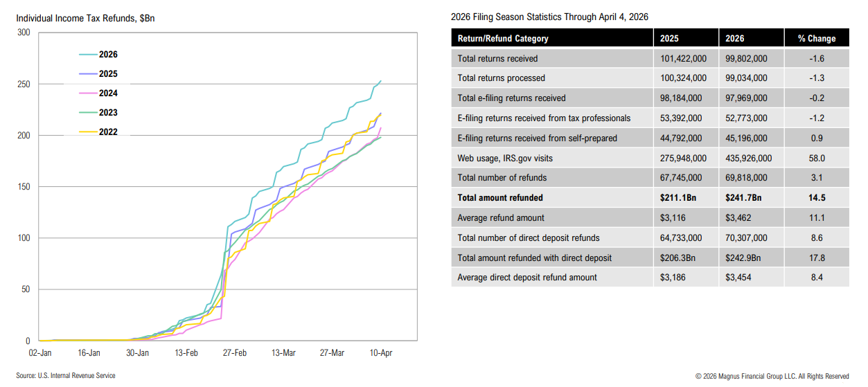Viewport: 868px width, 387px height.
Task: Click the Average refund amount row label
Action: click(x=501, y=218)
